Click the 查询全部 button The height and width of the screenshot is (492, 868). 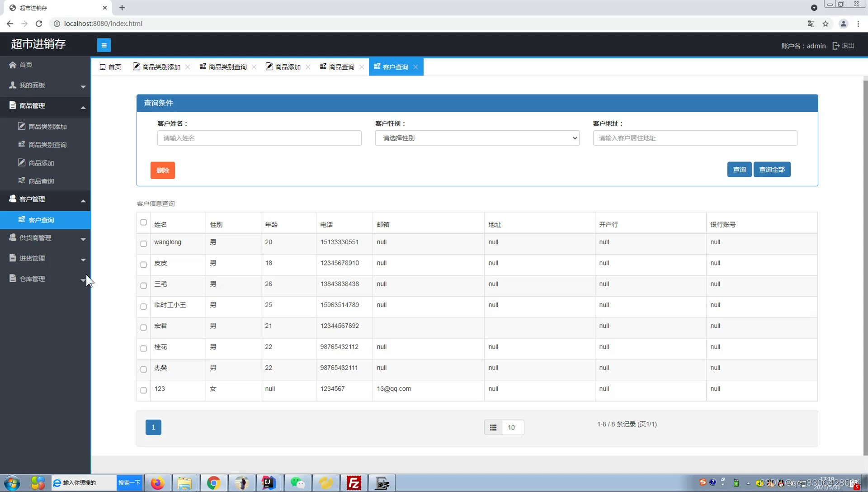[772, 170]
